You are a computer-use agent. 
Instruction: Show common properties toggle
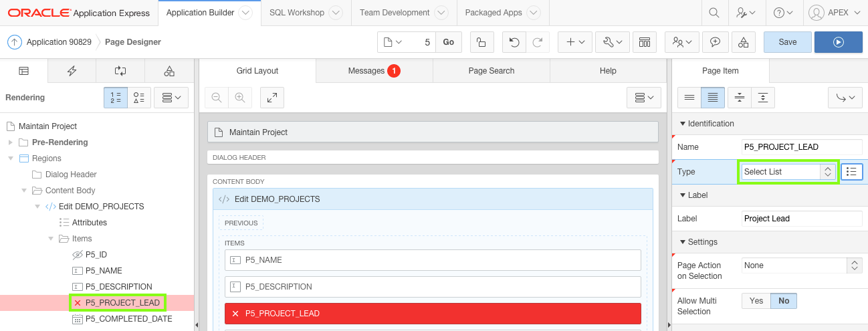(689, 98)
